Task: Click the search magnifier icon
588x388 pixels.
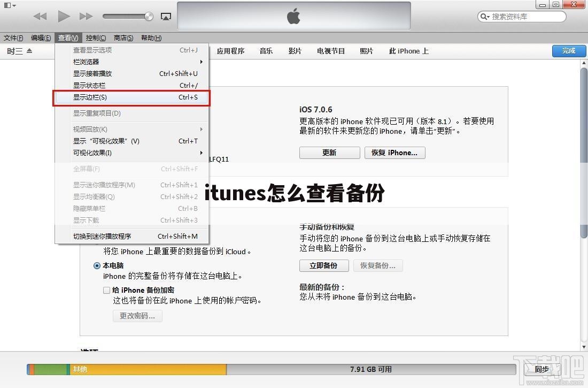Action: point(484,17)
